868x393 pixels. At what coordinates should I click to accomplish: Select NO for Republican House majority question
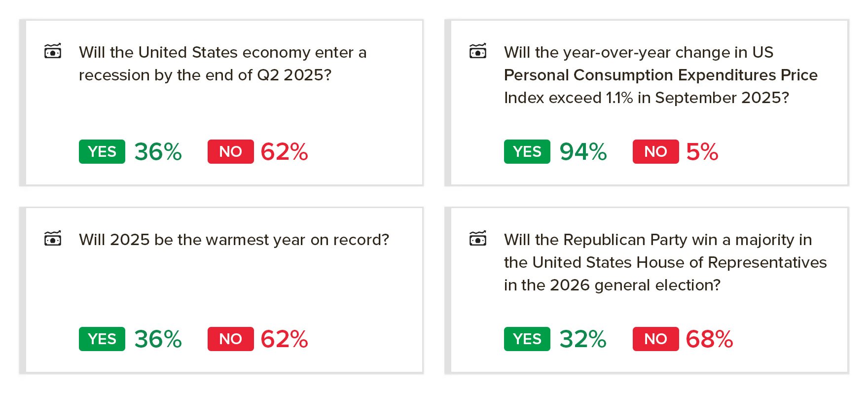pos(655,339)
